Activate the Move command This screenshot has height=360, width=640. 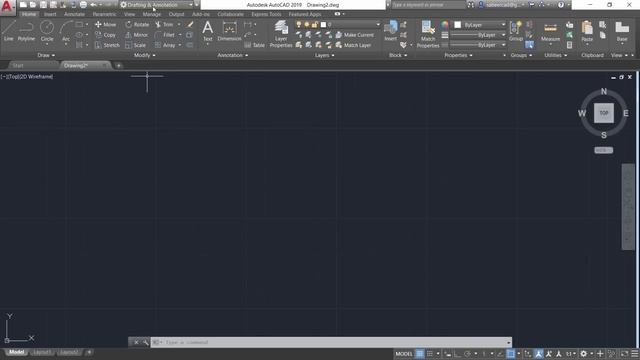point(106,24)
